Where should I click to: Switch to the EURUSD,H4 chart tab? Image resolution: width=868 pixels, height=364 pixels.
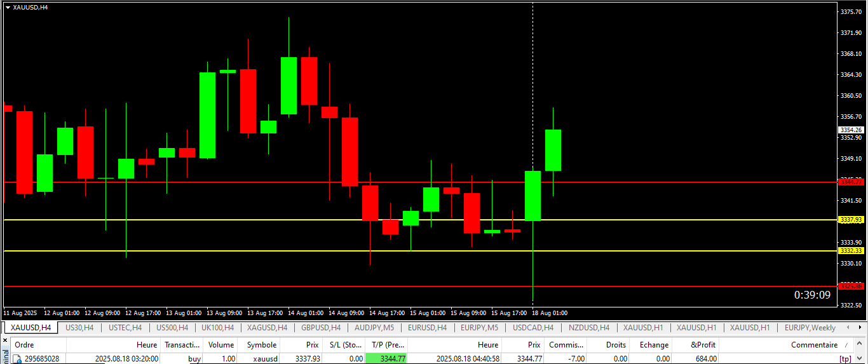coord(427,328)
